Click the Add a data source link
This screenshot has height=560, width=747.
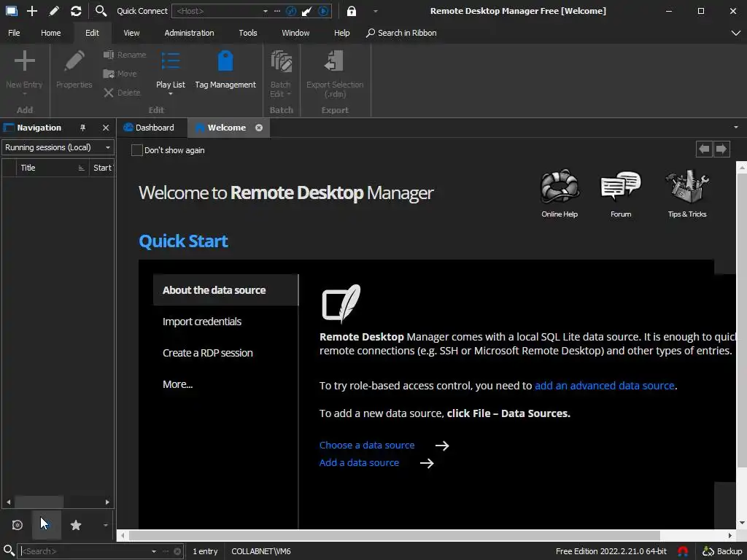click(x=359, y=463)
